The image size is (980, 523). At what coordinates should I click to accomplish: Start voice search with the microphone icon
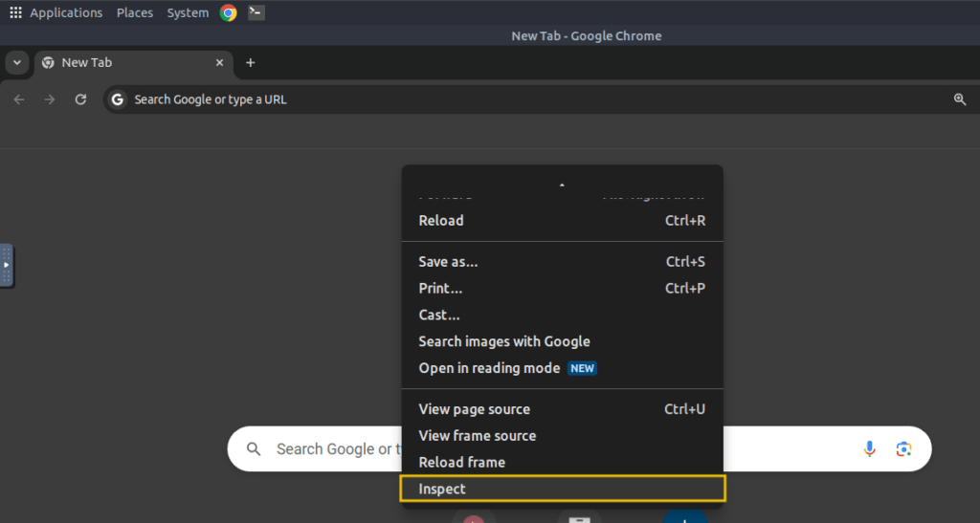tap(869, 448)
